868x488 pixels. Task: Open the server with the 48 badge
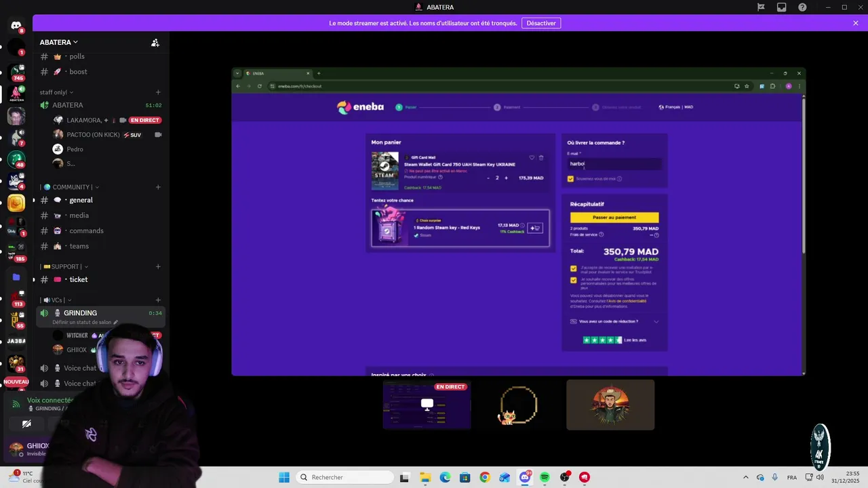pyautogui.click(x=16, y=159)
